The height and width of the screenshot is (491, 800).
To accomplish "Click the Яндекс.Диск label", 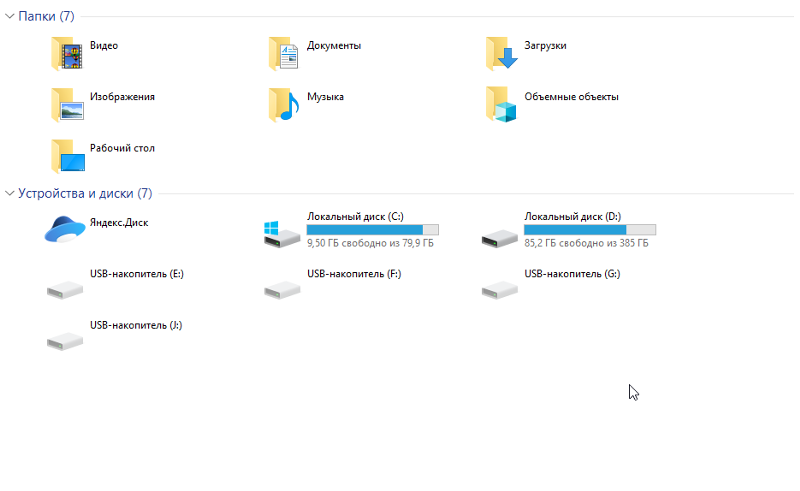I will pyautogui.click(x=119, y=223).
